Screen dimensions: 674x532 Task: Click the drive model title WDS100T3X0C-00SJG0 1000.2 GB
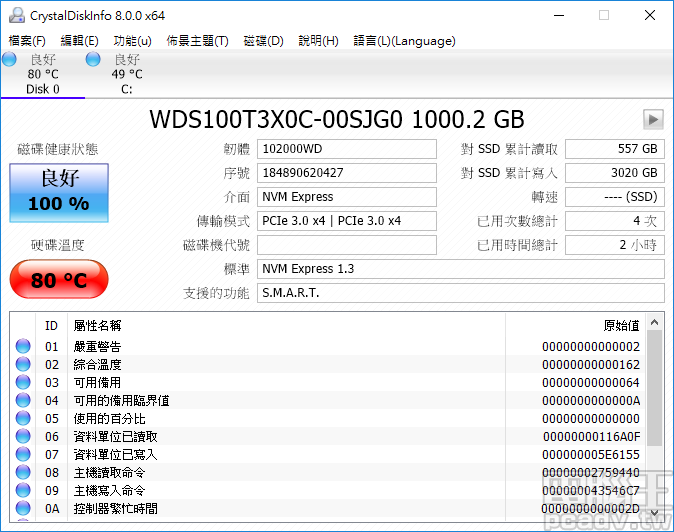pyautogui.click(x=337, y=119)
